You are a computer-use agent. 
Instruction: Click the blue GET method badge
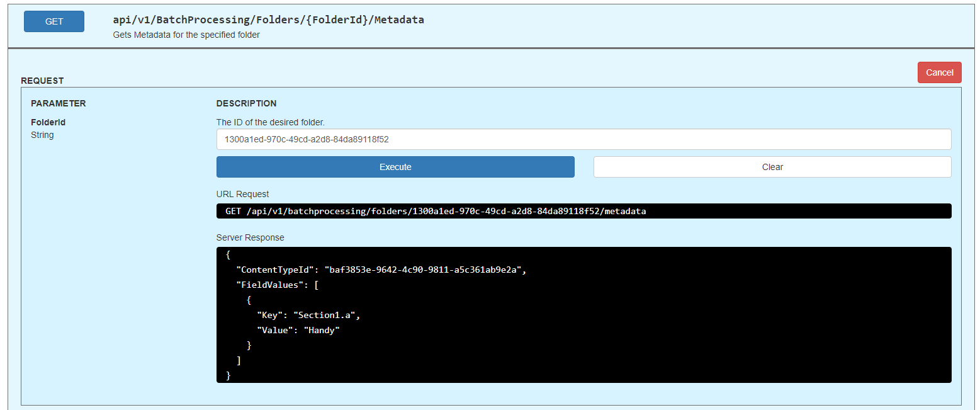tap(54, 21)
